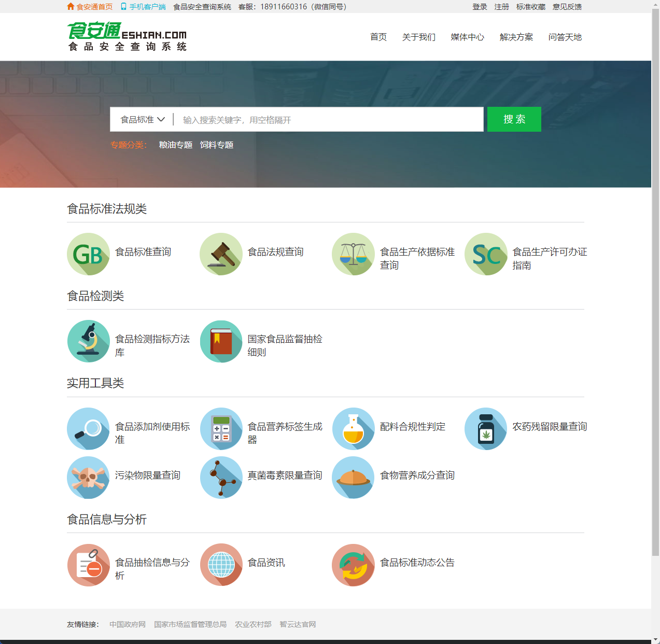The width and height of the screenshot is (660, 644).
Task: Click the balance scale production standards icon
Action: pyautogui.click(x=353, y=254)
